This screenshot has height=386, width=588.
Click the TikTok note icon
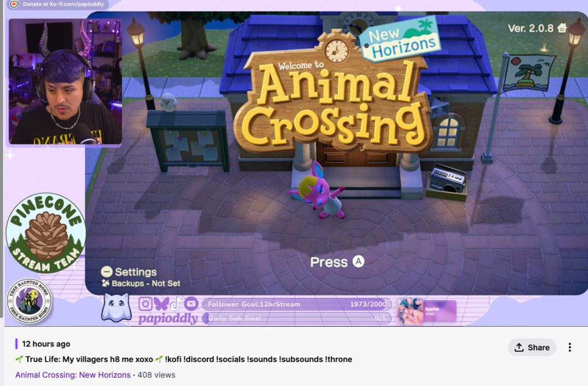tap(176, 303)
